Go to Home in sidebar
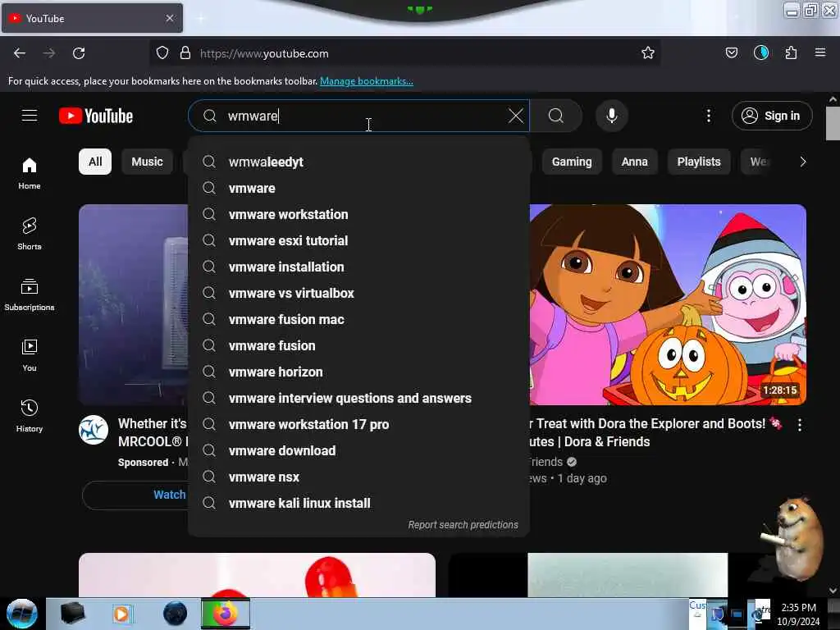The image size is (840, 630). point(30,174)
